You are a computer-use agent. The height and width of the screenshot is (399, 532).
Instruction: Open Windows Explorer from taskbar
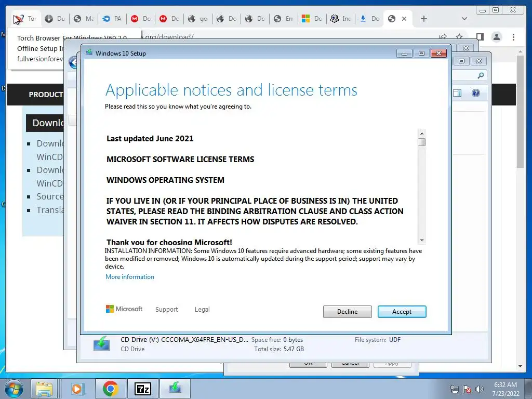45,389
